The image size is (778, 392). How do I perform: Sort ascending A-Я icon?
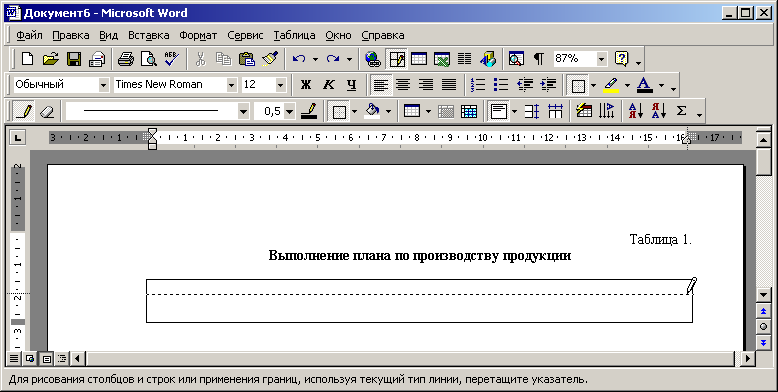click(x=636, y=111)
